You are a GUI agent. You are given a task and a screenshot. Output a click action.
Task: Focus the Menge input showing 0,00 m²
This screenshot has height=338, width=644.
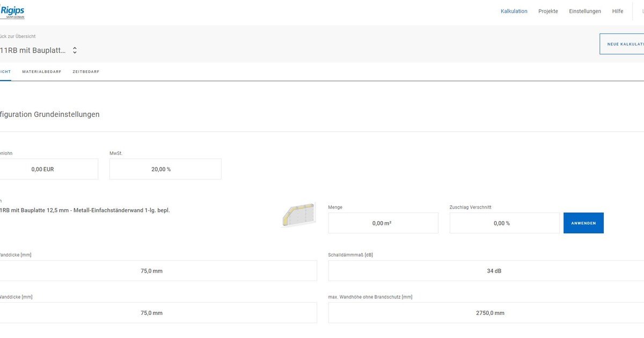383,223
